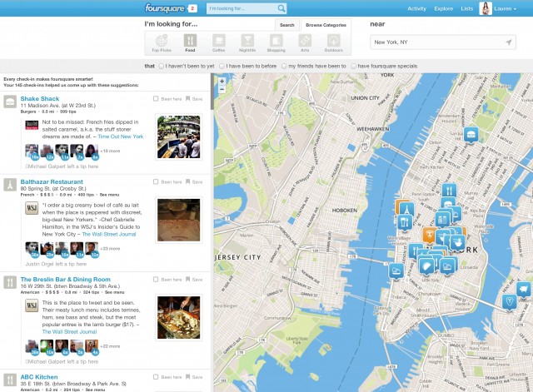Open Lists in top navigation
Viewport: 533px width, 392px height.
click(466, 9)
